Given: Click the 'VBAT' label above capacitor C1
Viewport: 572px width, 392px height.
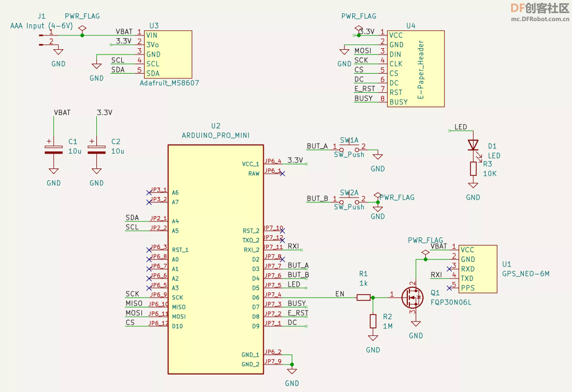Looking at the screenshot, I should tap(62, 112).
